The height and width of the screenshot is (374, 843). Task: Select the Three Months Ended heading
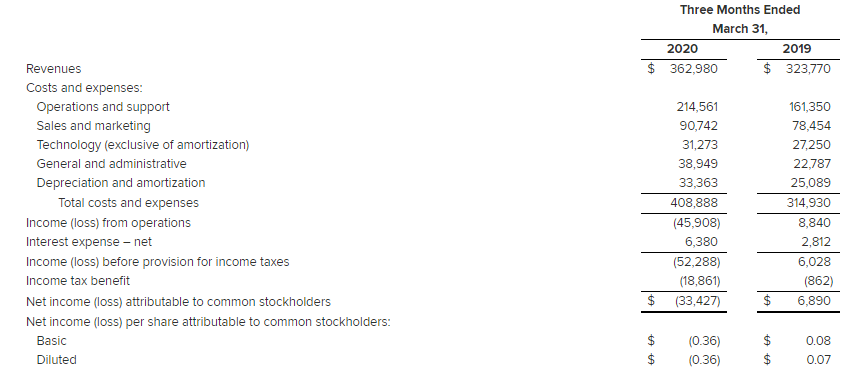740,10
